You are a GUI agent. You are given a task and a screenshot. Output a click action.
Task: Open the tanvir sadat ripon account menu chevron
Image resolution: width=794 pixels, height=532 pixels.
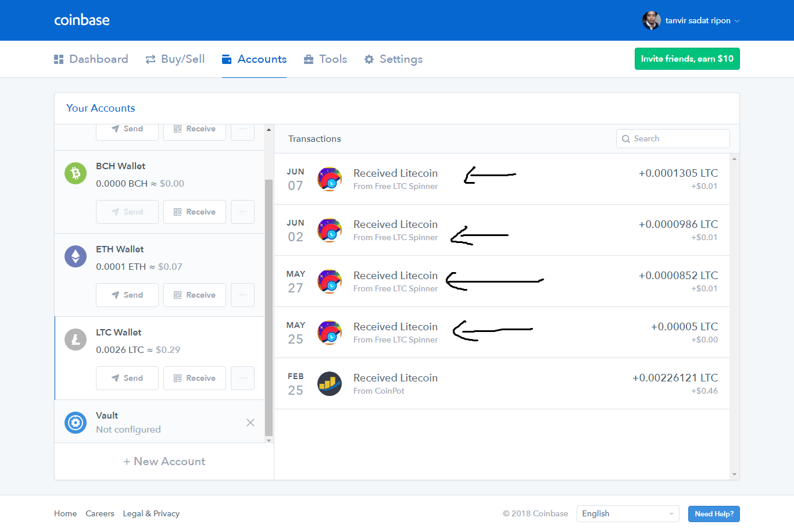point(737,21)
